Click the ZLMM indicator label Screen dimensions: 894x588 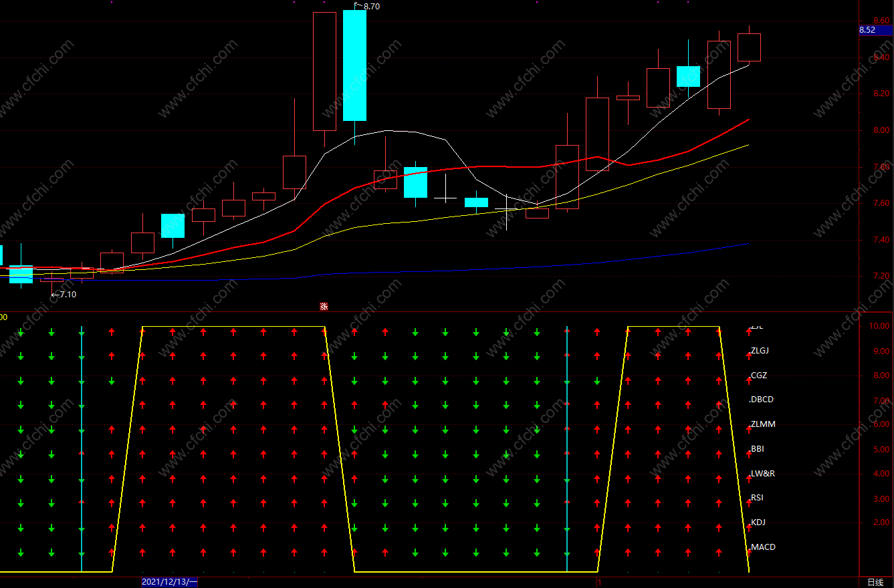(762, 424)
